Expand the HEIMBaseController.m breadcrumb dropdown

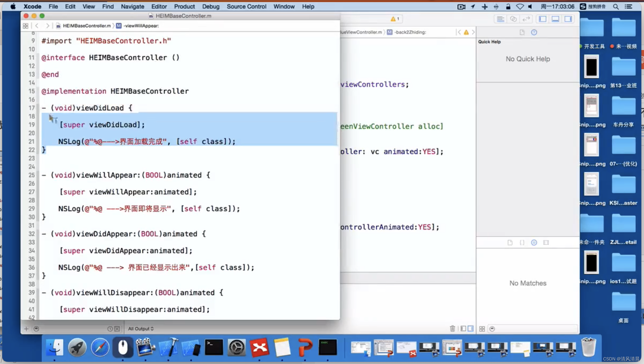click(87, 26)
